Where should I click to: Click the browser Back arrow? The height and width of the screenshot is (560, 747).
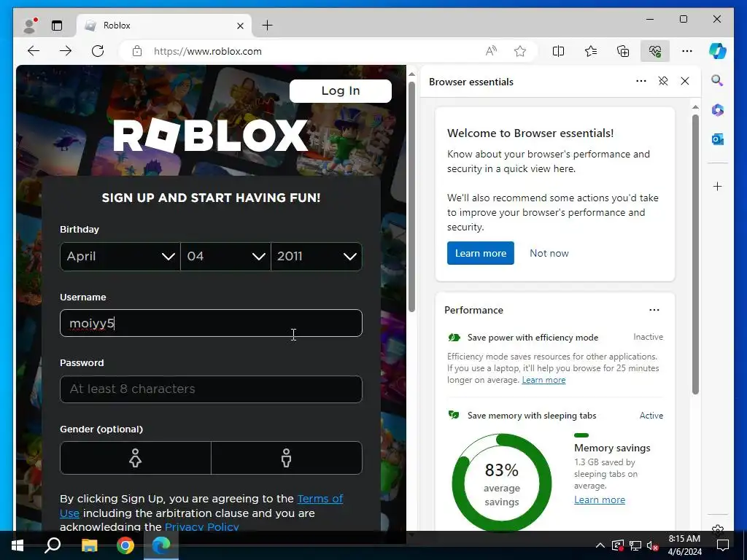34,51
